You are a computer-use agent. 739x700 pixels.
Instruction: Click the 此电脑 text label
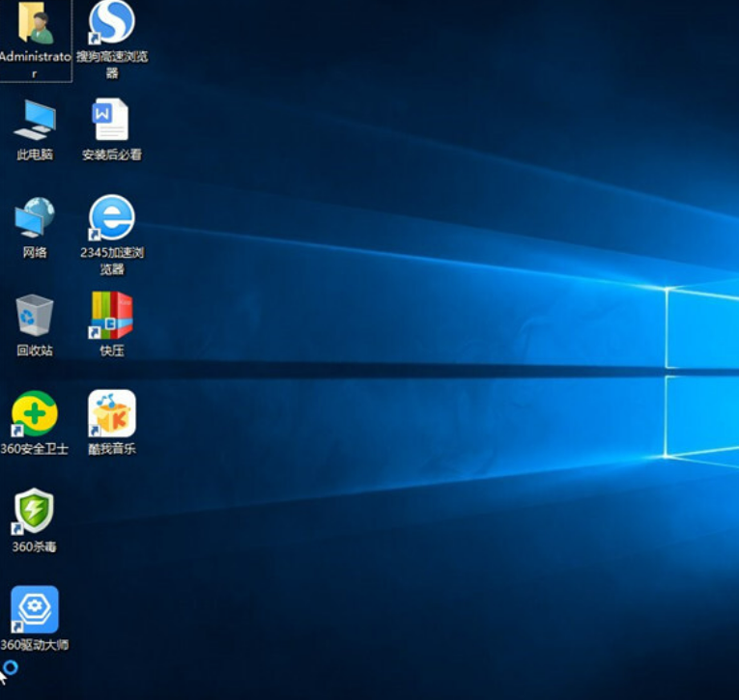tap(35, 154)
